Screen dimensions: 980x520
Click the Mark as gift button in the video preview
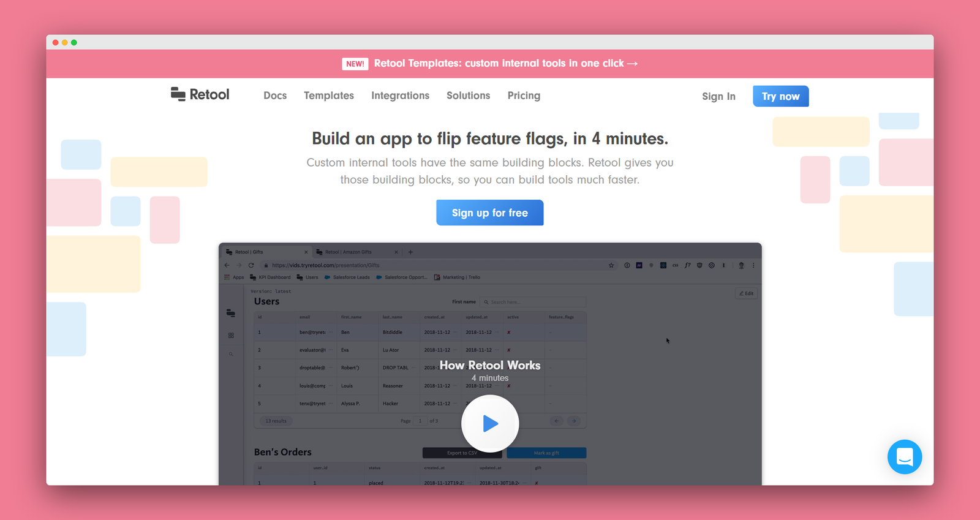click(x=546, y=453)
